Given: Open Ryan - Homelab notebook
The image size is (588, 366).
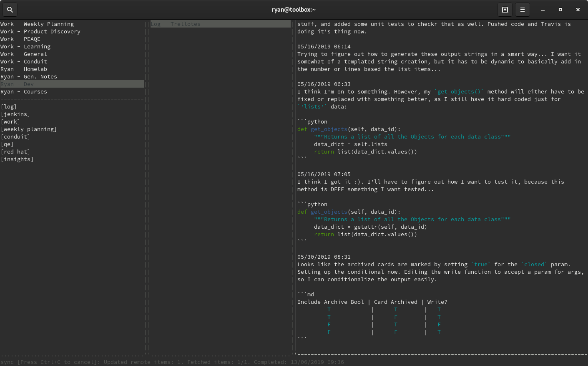Looking at the screenshot, I should click(24, 69).
